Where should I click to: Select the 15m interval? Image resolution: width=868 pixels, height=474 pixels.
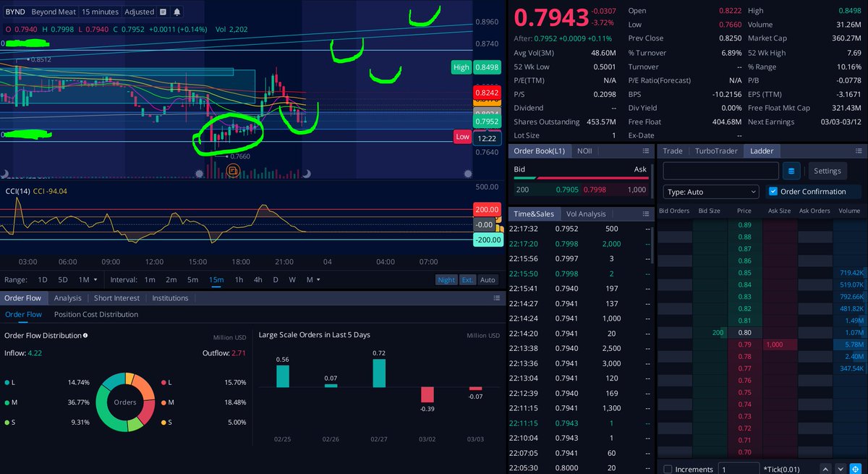click(x=216, y=280)
